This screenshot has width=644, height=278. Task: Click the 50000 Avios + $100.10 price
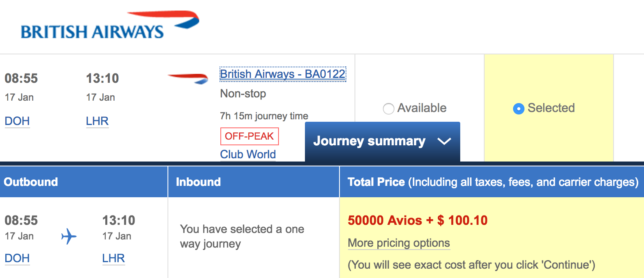418,220
